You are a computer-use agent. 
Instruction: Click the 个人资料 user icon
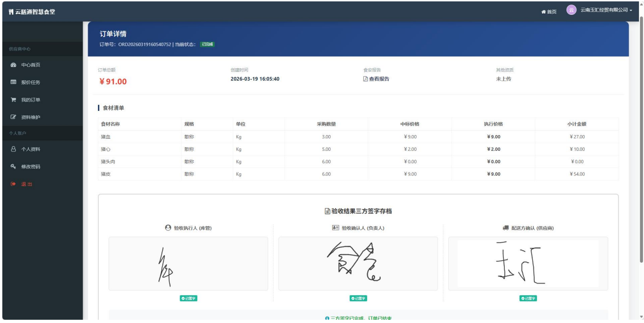(x=13, y=149)
